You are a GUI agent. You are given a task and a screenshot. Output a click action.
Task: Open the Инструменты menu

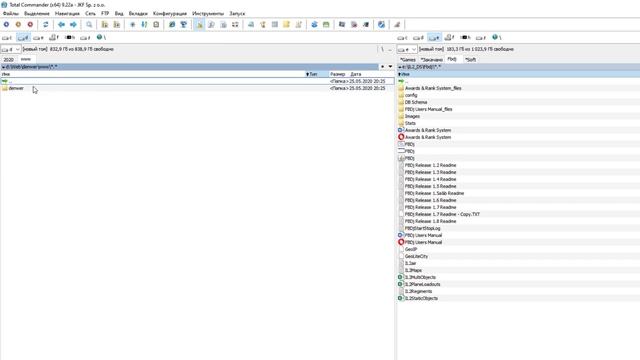click(208, 13)
